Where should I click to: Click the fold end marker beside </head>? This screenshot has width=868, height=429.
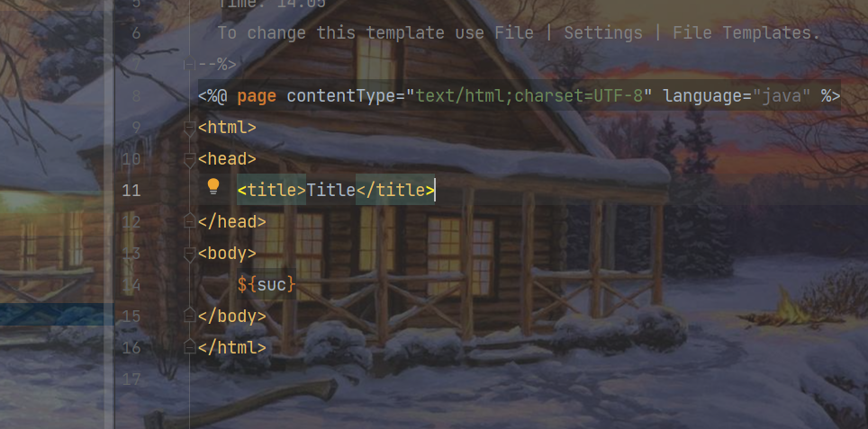pyautogui.click(x=189, y=220)
